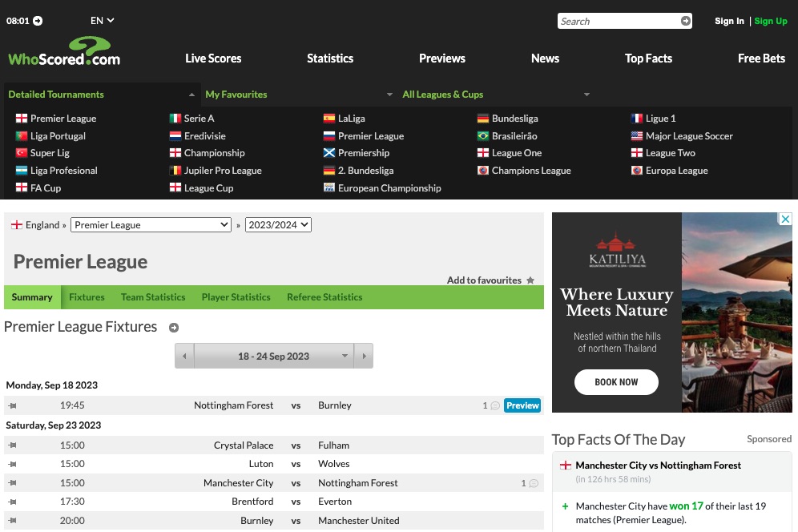Image resolution: width=798 pixels, height=532 pixels.
Task: Go to next week of fixtures
Action: coord(364,356)
